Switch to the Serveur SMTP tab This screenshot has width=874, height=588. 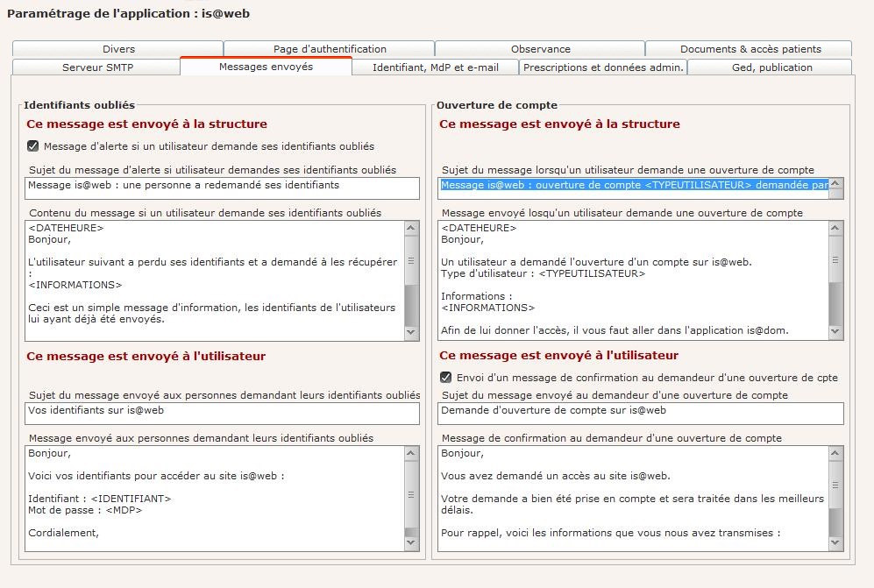pyautogui.click(x=97, y=67)
